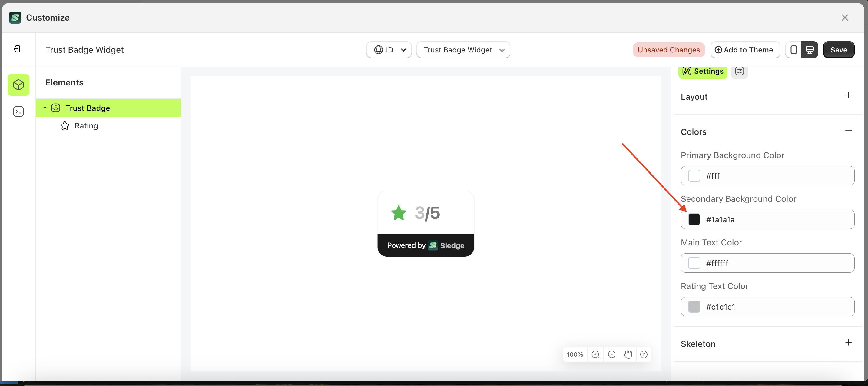The height and width of the screenshot is (386, 868).
Task: Select the hand pan tool
Action: pyautogui.click(x=628, y=354)
